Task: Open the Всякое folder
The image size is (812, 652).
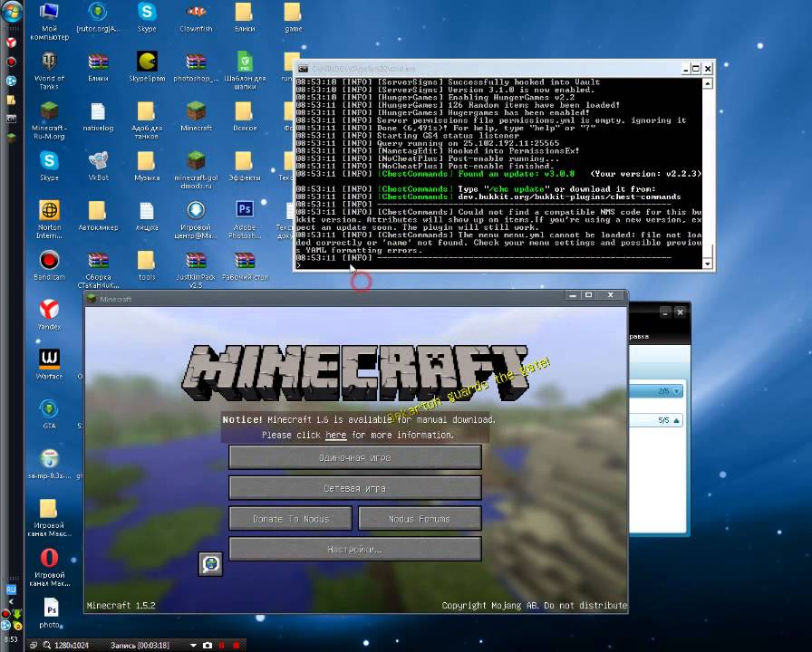Action: [x=245, y=117]
